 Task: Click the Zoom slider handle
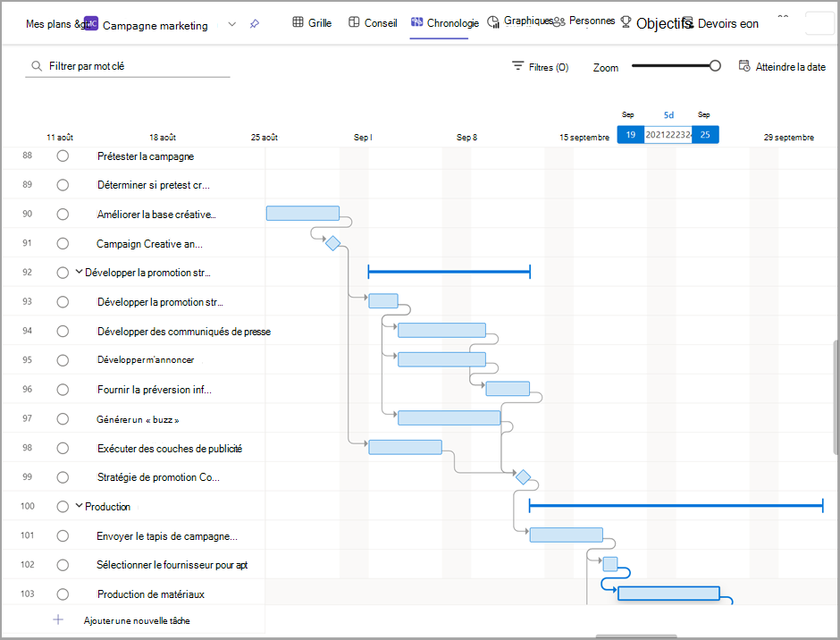[715, 66]
